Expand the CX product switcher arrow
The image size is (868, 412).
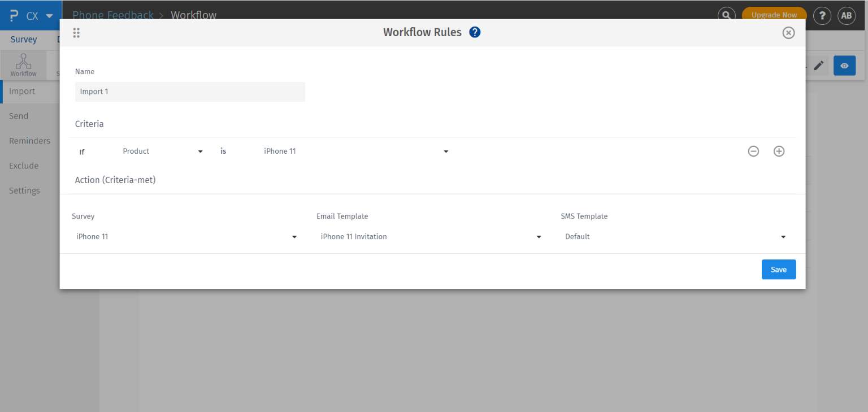(x=50, y=16)
